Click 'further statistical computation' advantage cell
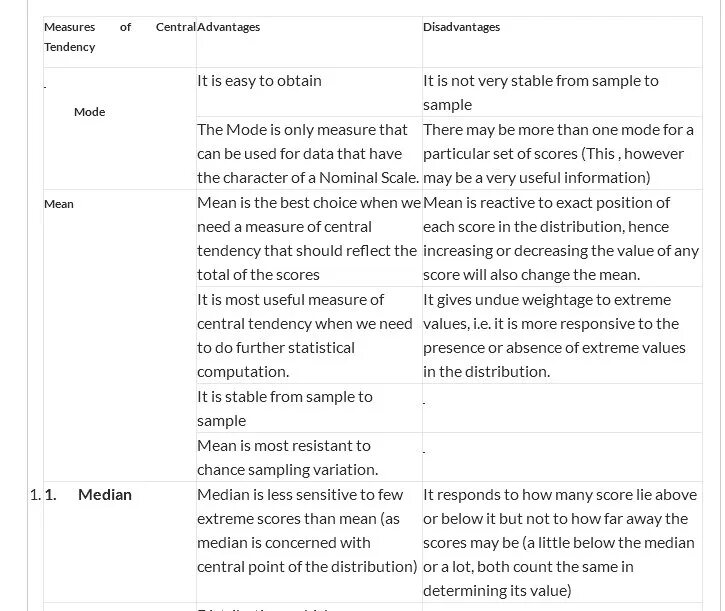The height and width of the screenshot is (611, 725). [x=304, y=335]
